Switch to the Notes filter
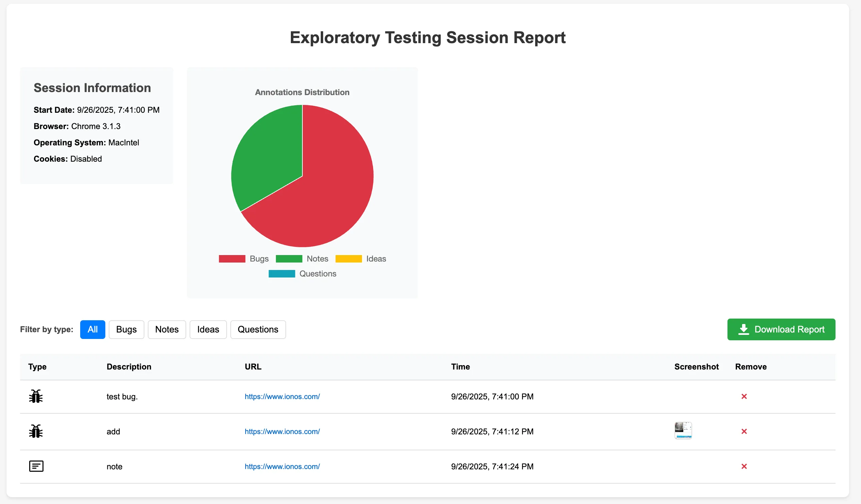The width and height of the screenshot is (861, 504). 167,329
